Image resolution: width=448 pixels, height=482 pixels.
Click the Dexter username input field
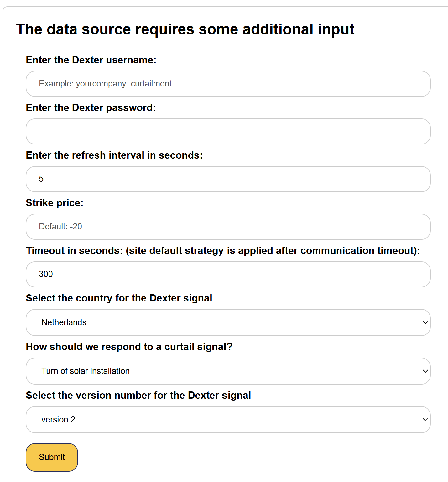coord(228,84)
